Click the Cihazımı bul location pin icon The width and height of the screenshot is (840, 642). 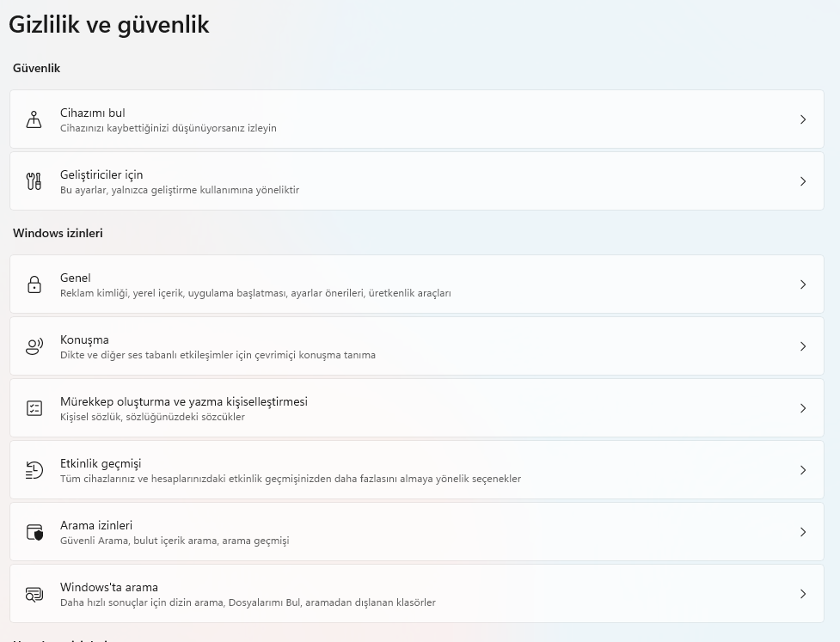34,119
